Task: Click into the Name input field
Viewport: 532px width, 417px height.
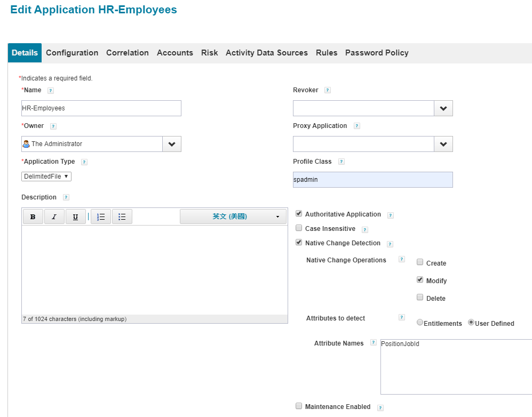Action: tap(101, 108)
